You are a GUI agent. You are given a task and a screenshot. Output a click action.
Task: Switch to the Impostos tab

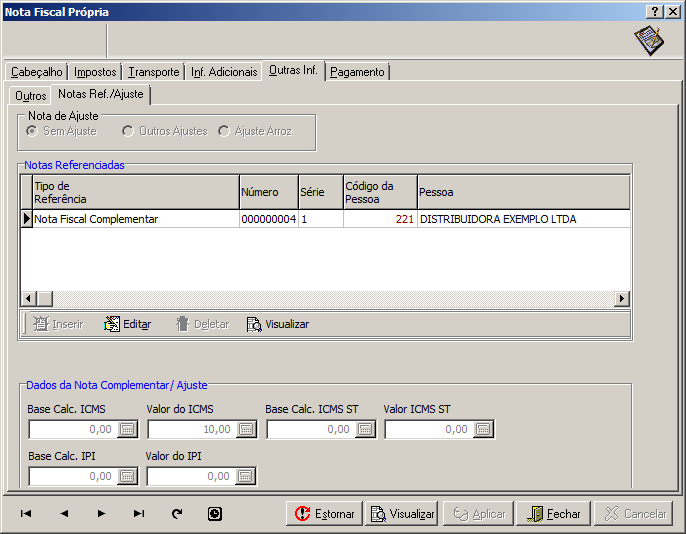click(x=95, y=72)
